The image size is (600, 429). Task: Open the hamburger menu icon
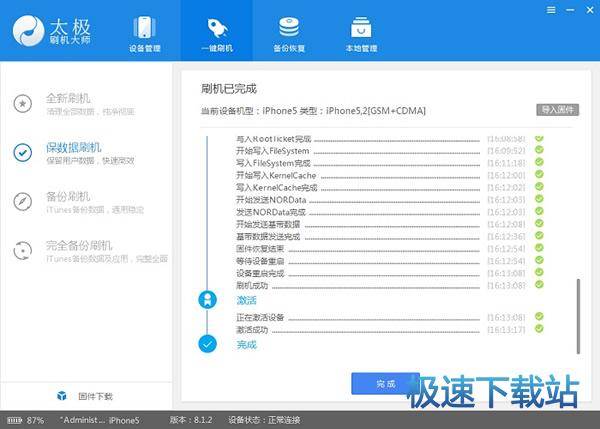coord(551,10)
